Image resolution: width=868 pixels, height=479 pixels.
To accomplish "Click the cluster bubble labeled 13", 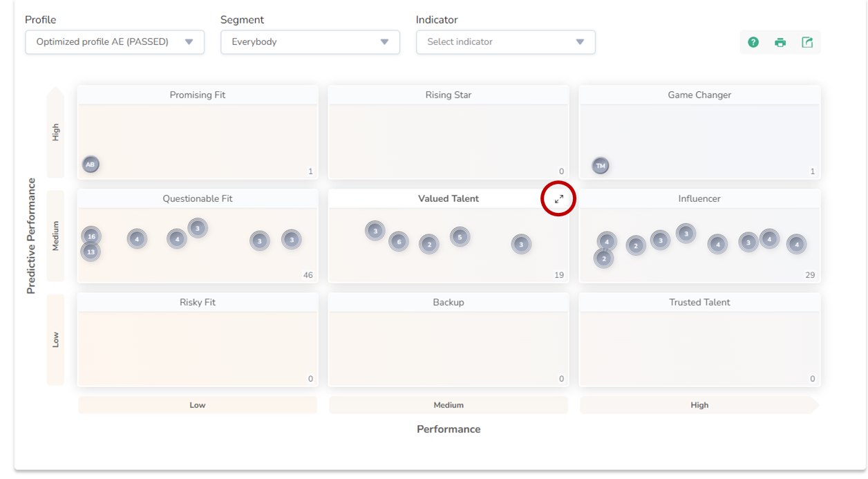I will pyautogui.click(x=91, y=252).
